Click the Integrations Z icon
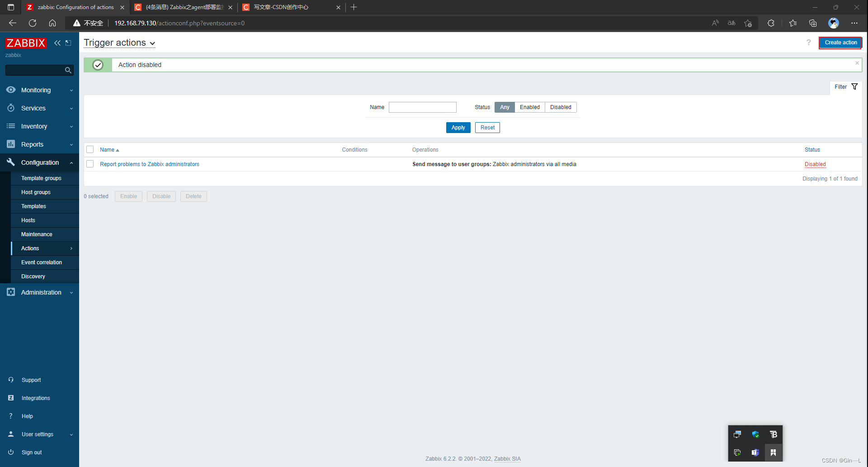The width and height of the screenshot is (868, 467). (x=11, y=398)
